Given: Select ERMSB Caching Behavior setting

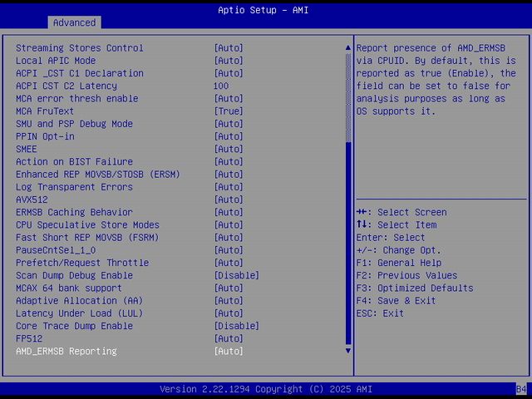Looking at the screenshot, I should click(x=74, y=212).
